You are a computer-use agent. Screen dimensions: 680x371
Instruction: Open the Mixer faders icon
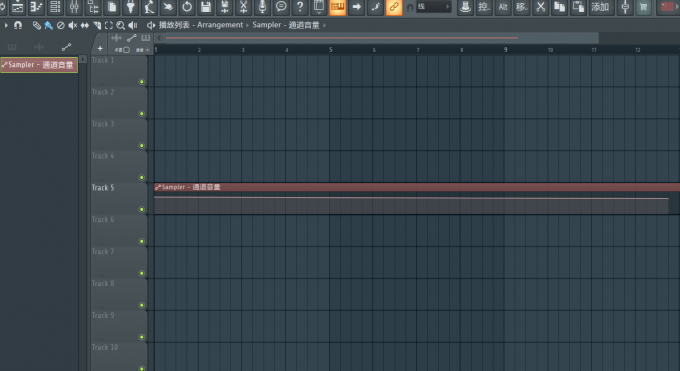(x=74, y=7)
